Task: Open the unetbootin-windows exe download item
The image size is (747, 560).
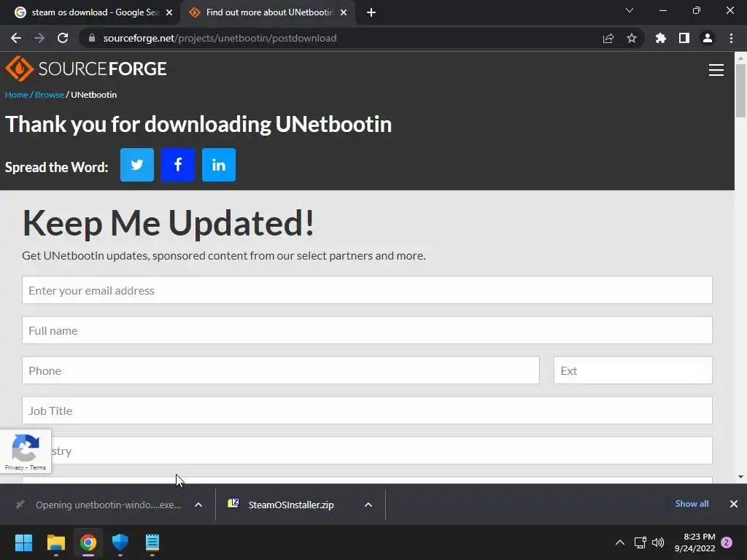Action: [x=99, y=505]
